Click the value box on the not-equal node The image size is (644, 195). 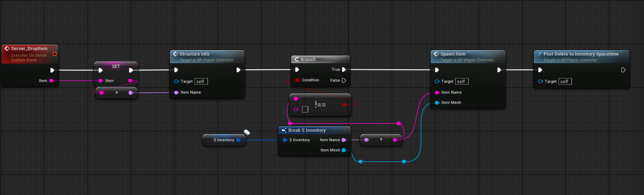click(x=305, y=109)
